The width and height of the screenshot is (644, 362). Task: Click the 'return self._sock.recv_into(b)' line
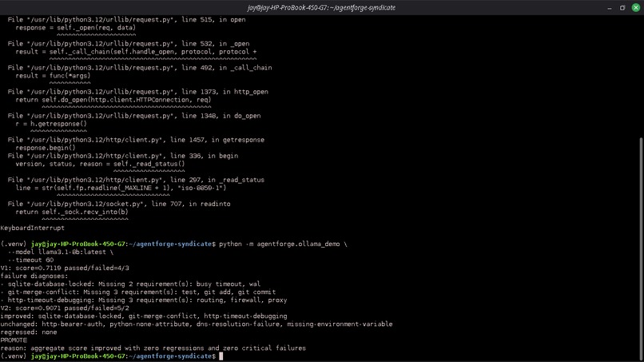tap(72, 212)
